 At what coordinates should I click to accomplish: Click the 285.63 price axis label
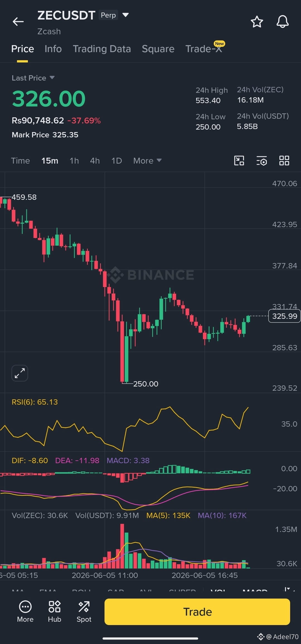285,347
